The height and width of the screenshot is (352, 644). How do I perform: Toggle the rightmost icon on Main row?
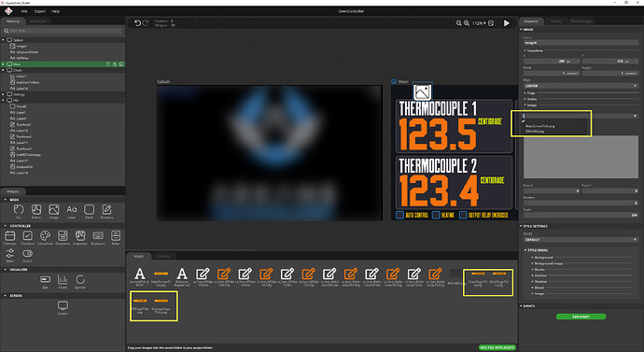coord(121,64)
